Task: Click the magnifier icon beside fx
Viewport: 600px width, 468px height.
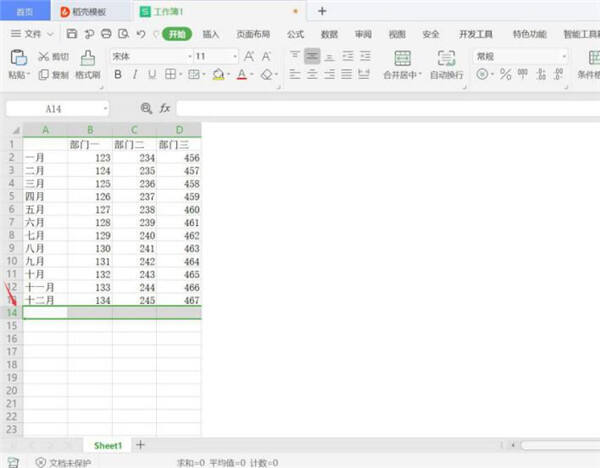Action: [146, 108]
